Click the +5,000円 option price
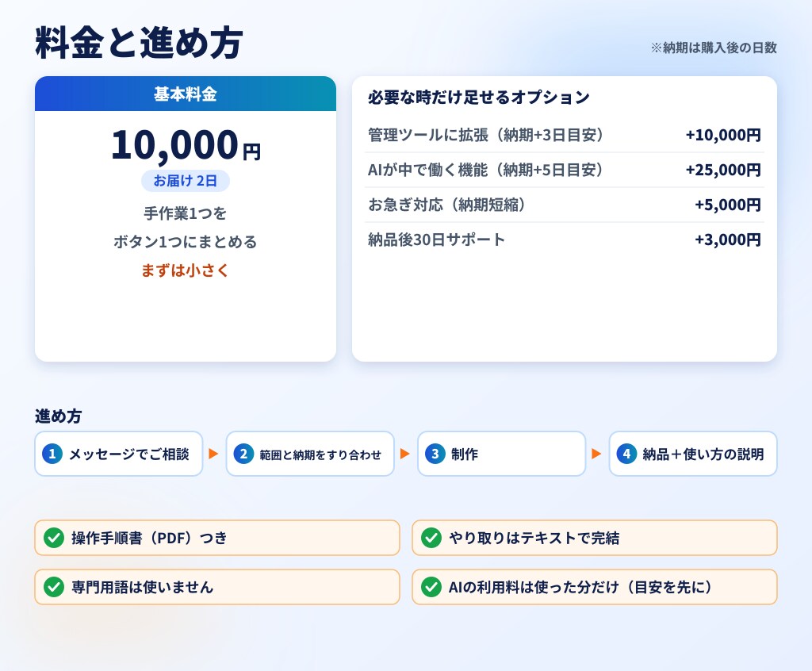The height and width of the screenshot is (671, 812). click(728, 205)
